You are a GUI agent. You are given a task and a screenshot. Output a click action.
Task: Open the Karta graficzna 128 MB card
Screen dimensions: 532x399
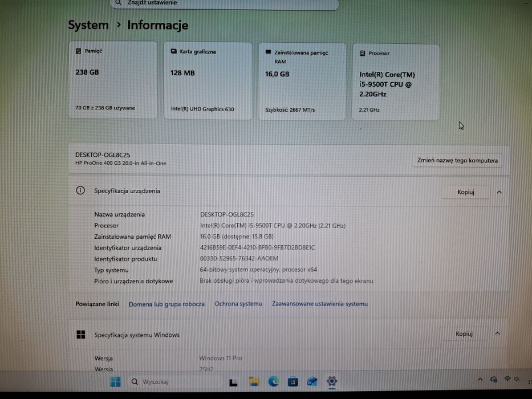coord(208,81)
